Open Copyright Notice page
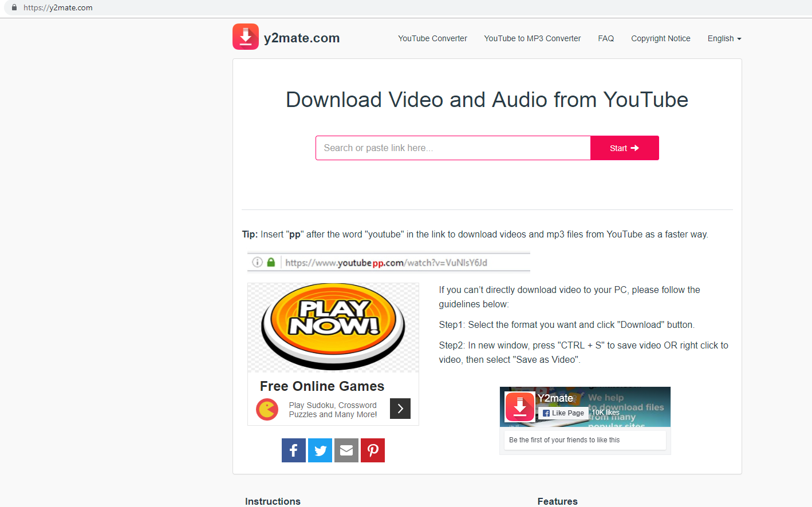Viewport: 812px width, 507px height. (x=661, y=38)
